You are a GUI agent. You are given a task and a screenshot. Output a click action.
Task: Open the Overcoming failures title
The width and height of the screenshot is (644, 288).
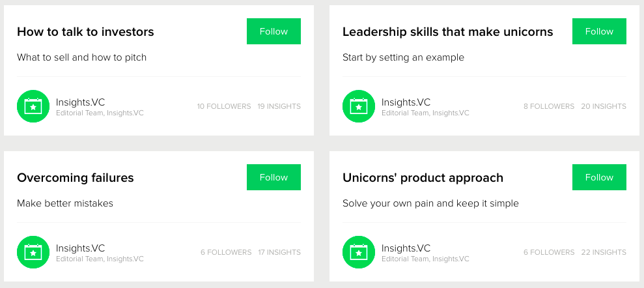(75, 178)
